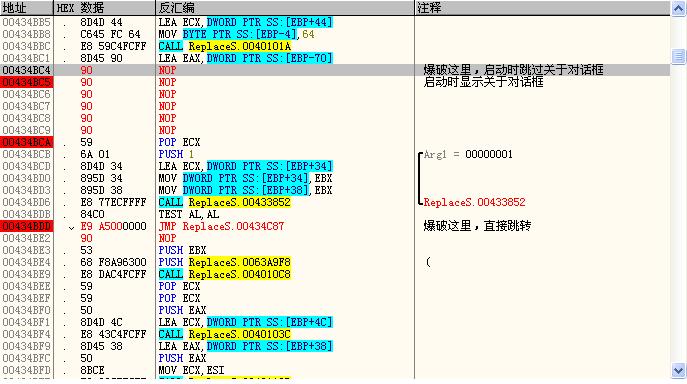Select address 00434BC6 row
This screenshot has width=687, height=384.
pos(27,94)
